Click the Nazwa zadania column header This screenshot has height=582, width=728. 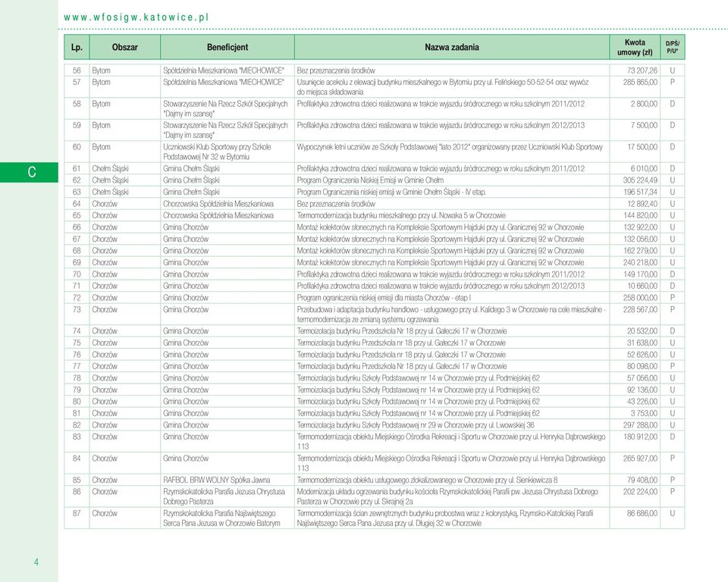click(452, 47)
